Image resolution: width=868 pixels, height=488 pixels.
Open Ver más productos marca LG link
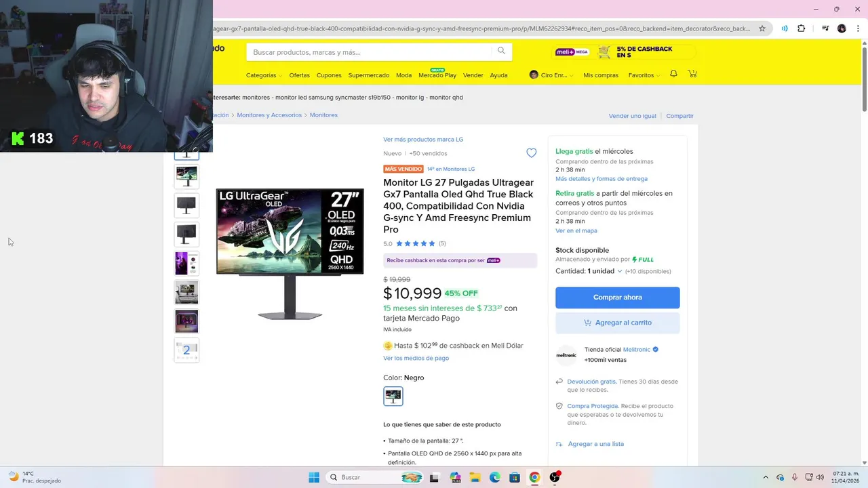(423, 140)
